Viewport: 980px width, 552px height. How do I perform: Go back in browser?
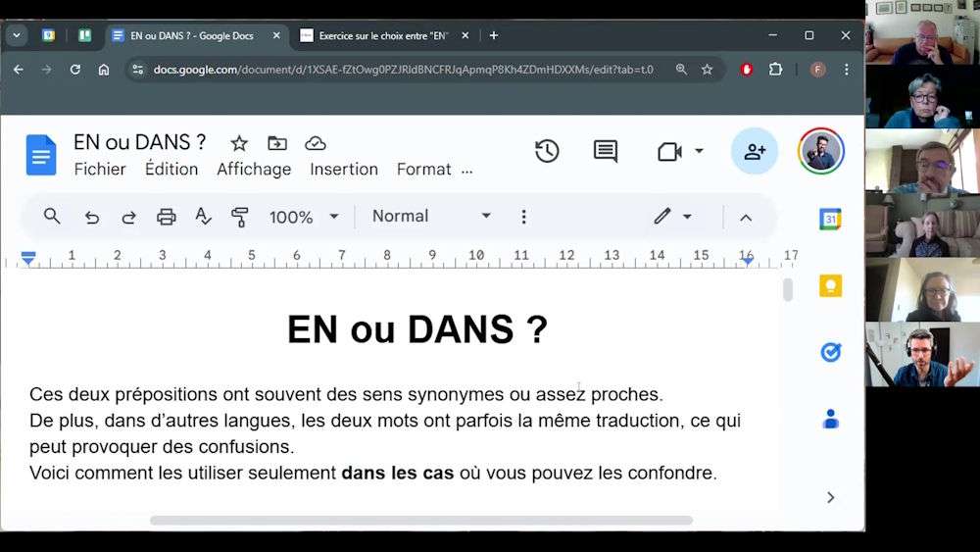pos(19,70)
